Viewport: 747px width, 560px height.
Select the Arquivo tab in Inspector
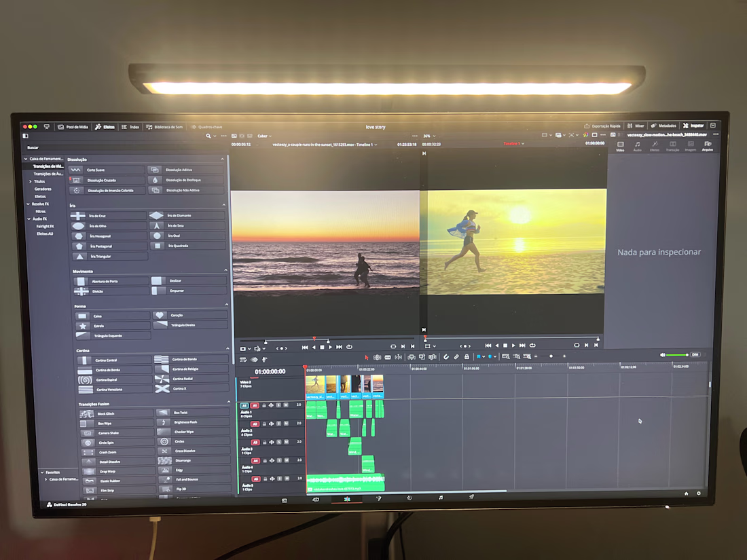(708, 146)
